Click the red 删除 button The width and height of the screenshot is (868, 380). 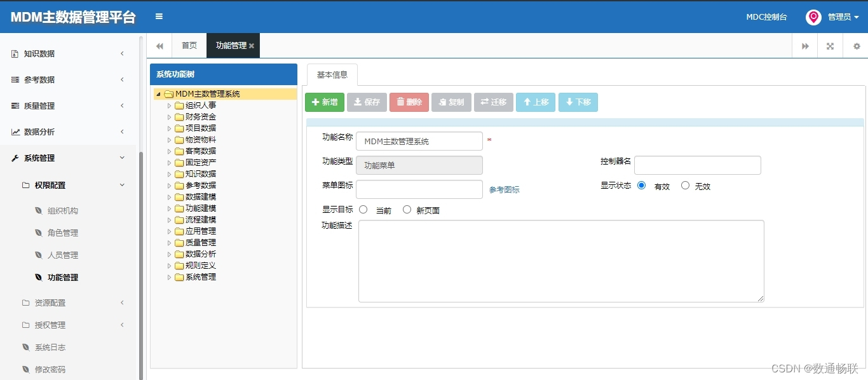[409, 102]
